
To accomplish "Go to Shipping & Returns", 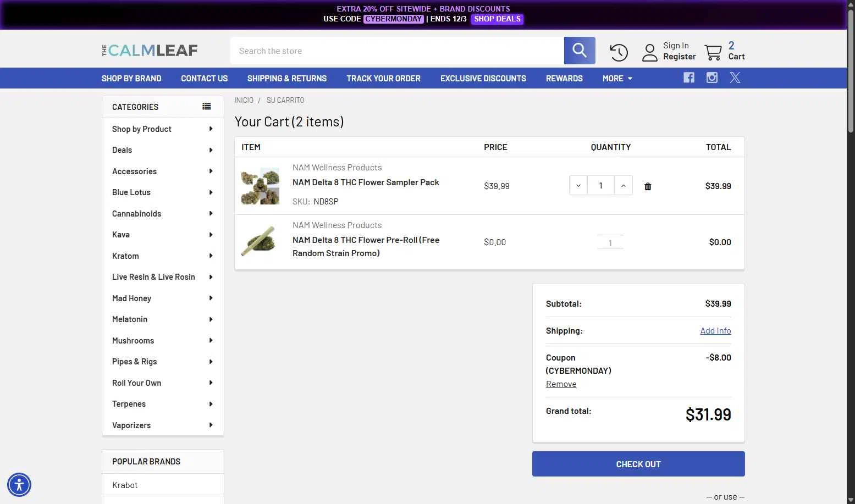I will point(287,78).
